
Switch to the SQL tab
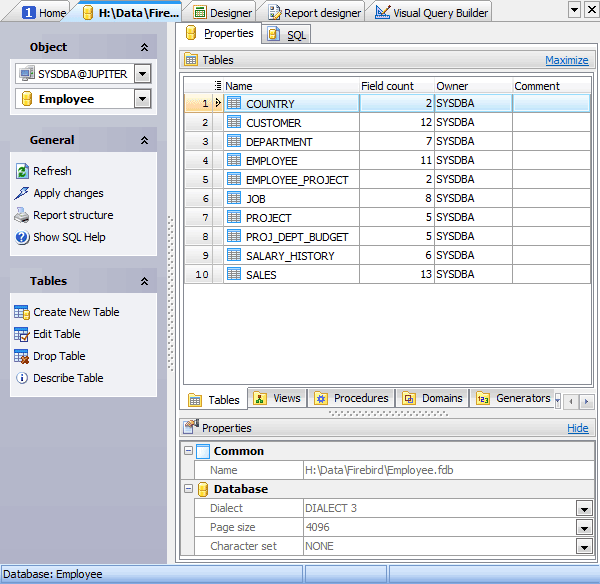coord(288,35)
